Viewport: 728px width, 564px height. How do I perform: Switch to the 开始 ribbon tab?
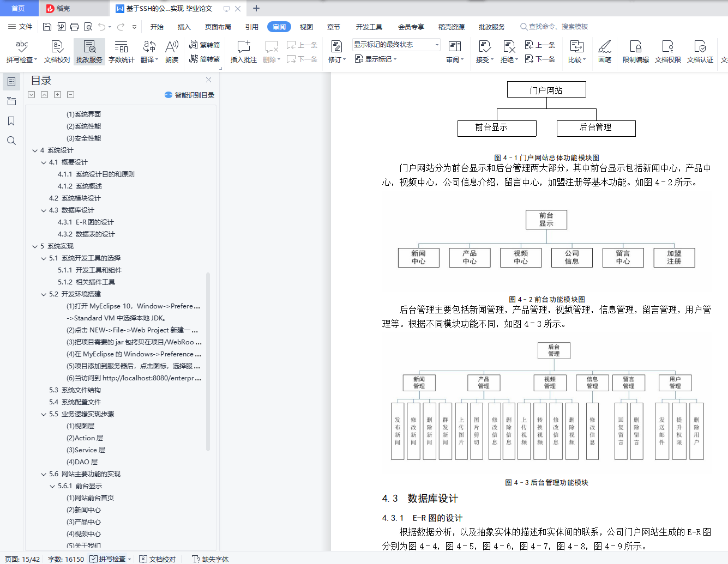157,27
